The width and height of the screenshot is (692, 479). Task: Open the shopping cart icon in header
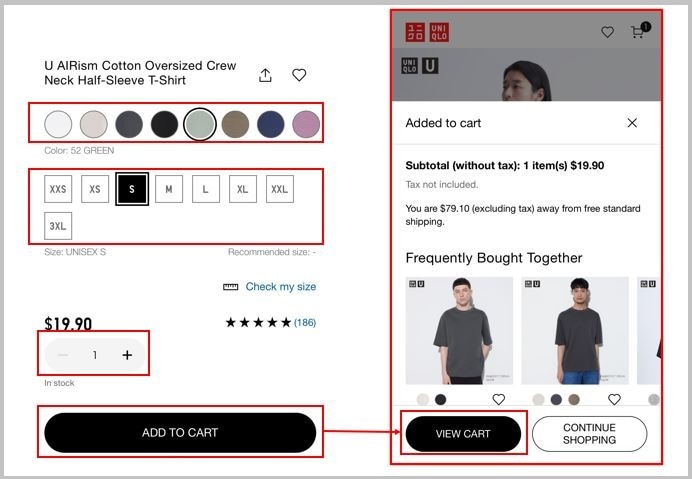[640, 30]
